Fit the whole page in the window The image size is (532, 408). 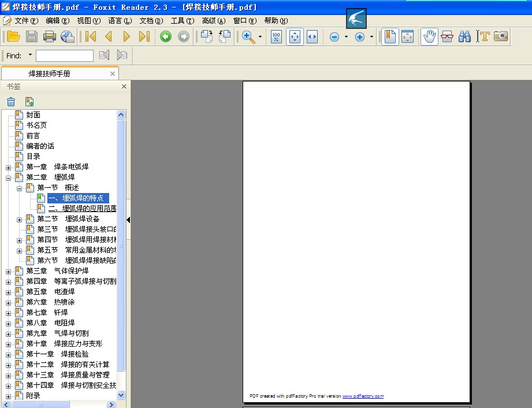coord(295,36)
